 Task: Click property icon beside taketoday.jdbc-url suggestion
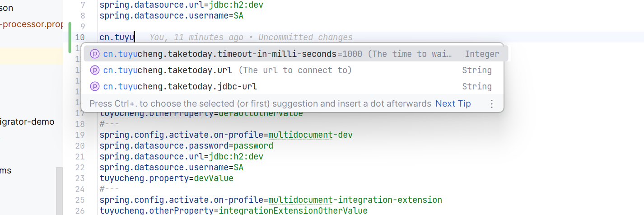tap(94, 86)
